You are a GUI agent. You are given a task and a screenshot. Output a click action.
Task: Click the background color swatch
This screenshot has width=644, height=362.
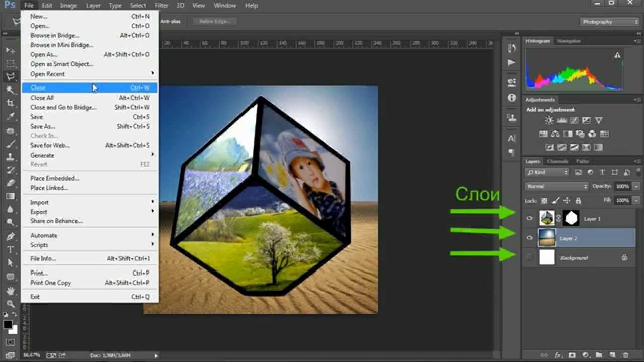coord(14,329)
